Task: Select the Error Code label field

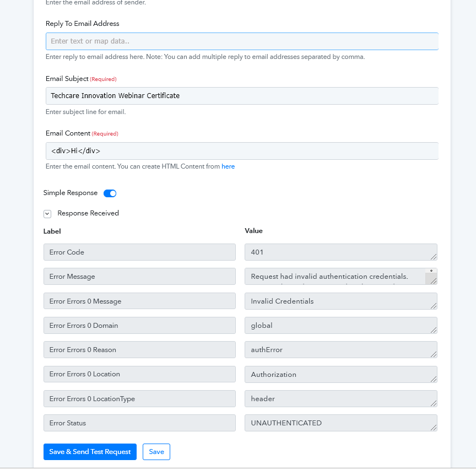Action: 139,252
